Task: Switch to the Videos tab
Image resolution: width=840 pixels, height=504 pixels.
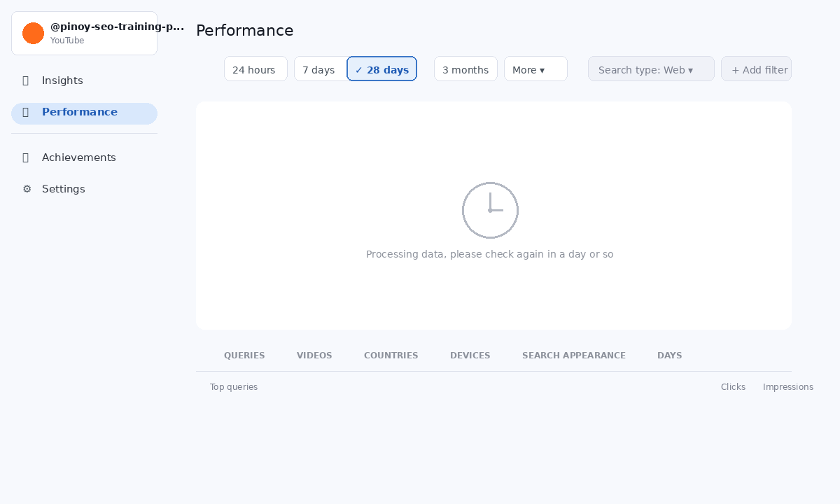Action: tap(314, 356)
